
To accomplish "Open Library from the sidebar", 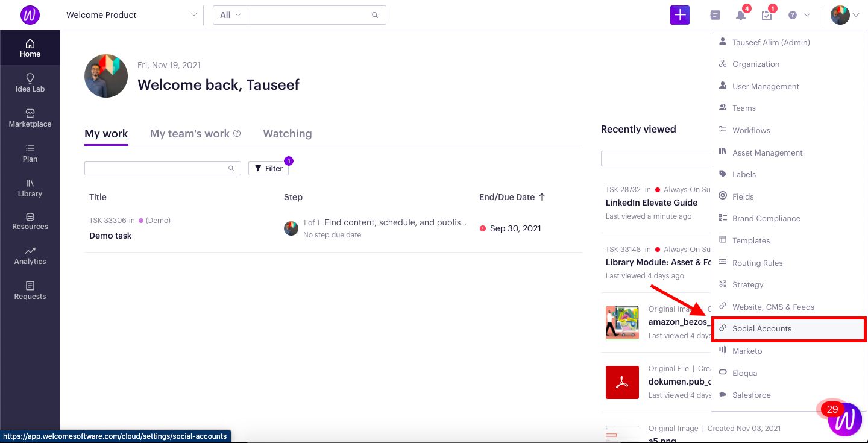I will click(30, 188).
